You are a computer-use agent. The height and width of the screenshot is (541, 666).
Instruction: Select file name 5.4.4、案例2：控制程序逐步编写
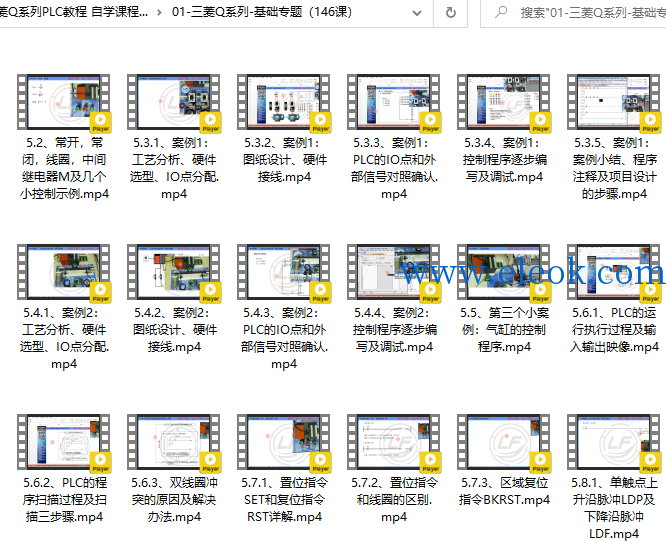point(394,330)
